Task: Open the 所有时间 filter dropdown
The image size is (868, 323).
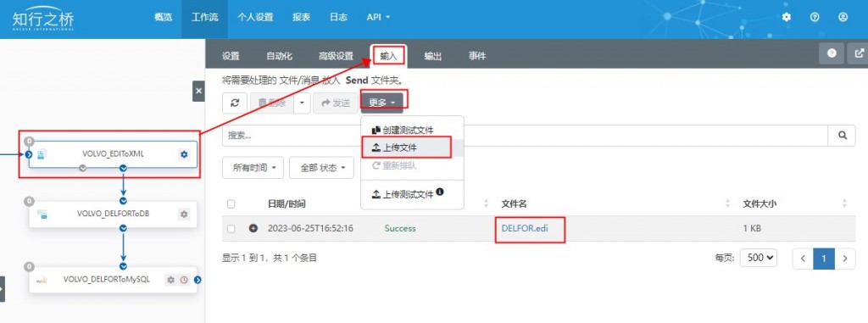Action: [253, 167]
